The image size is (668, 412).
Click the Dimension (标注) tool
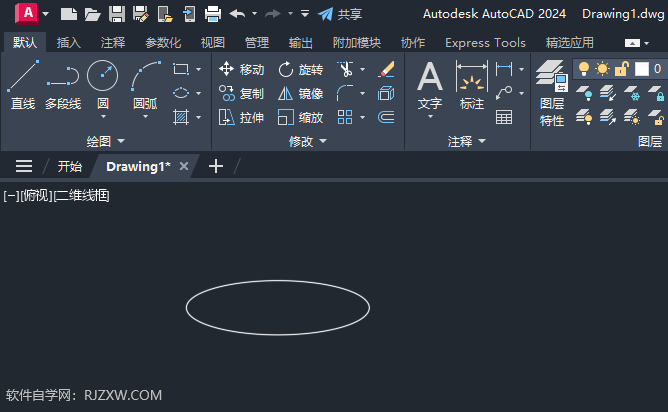click(x=472, y=85)
